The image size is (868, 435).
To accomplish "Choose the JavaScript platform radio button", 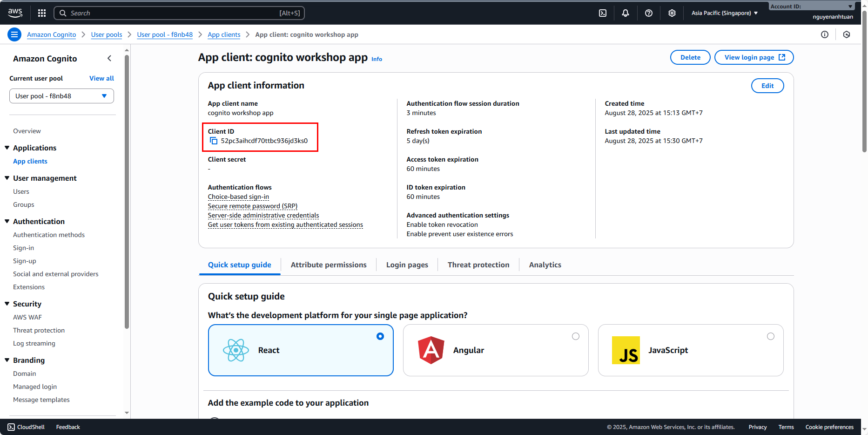I will (771, 336).
